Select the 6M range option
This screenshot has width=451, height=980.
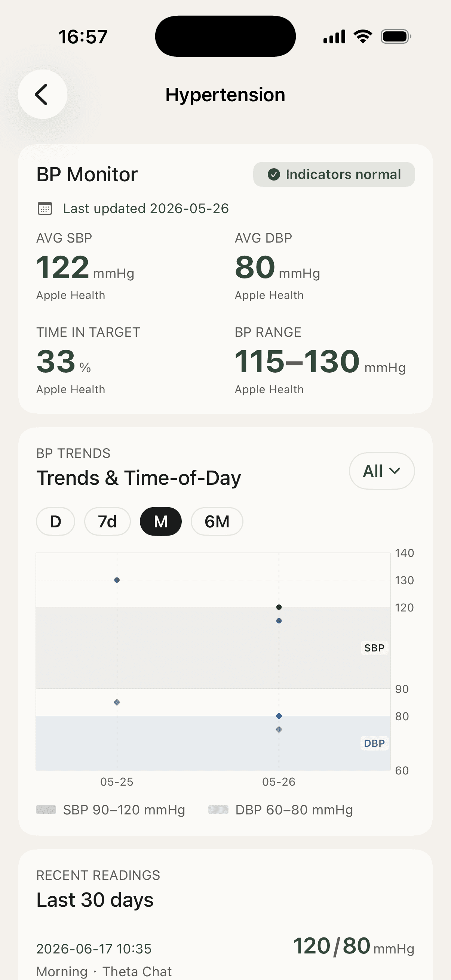point(217,521)
